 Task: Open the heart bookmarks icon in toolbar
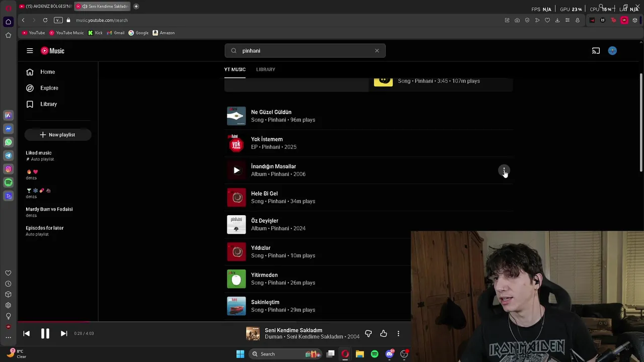tap(547, 20)
